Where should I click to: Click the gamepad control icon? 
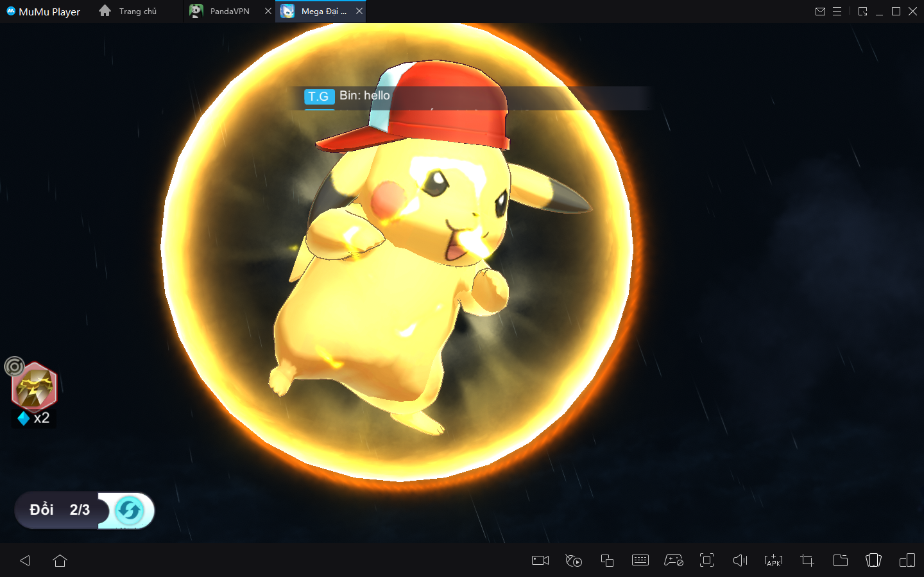[x=673, y=560]
